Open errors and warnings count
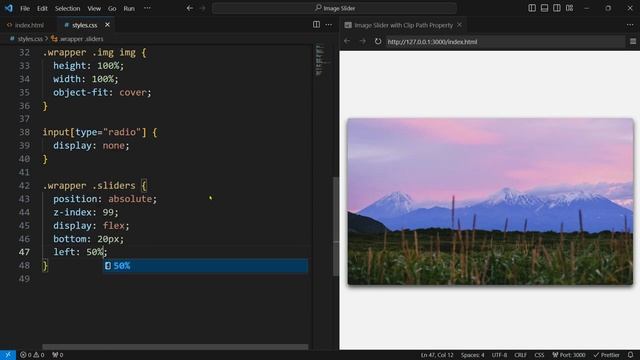 tap(32, 355)
